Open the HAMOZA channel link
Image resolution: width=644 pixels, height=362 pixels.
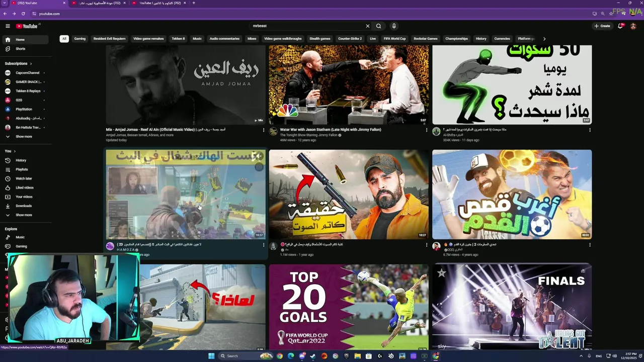[x=126, y=250]
